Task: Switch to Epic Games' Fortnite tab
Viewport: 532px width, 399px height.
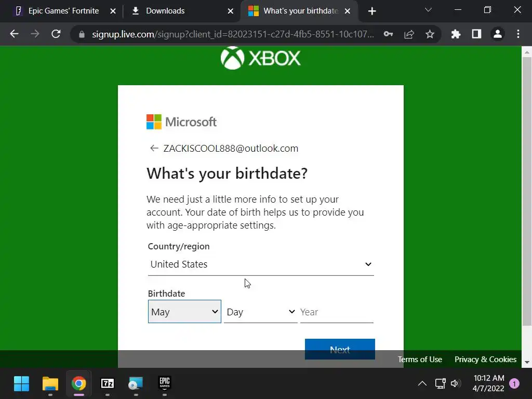Action: coord(63,11)
